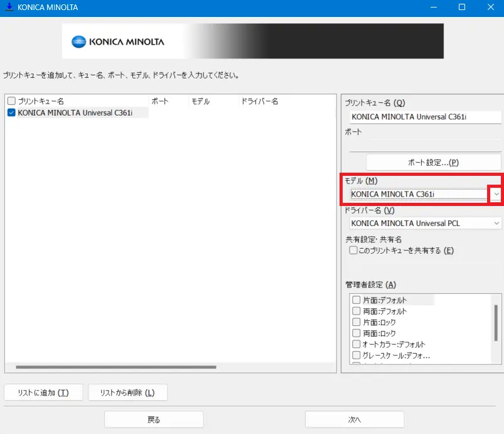This screenshot has width=504, height=434.
Task: Click the プリントキュー名 text input field
Action: 424,117
